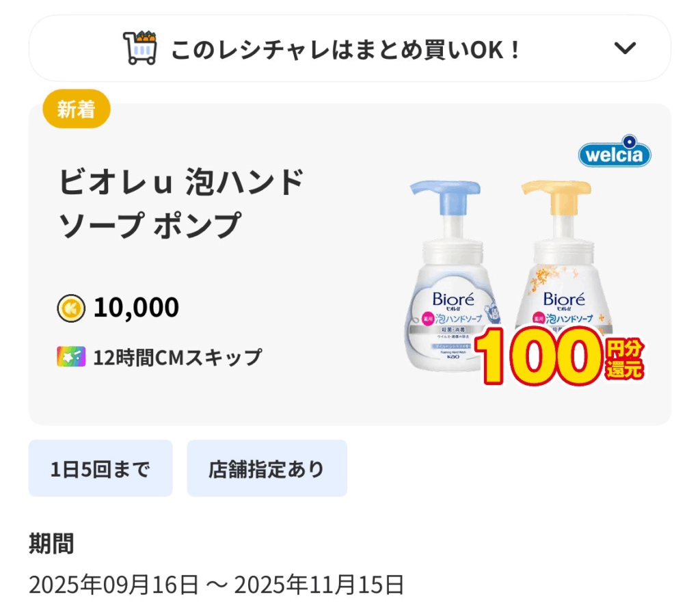
Task: Tap the start date 2025年09月16日
Action: click(x=113, y=585)
